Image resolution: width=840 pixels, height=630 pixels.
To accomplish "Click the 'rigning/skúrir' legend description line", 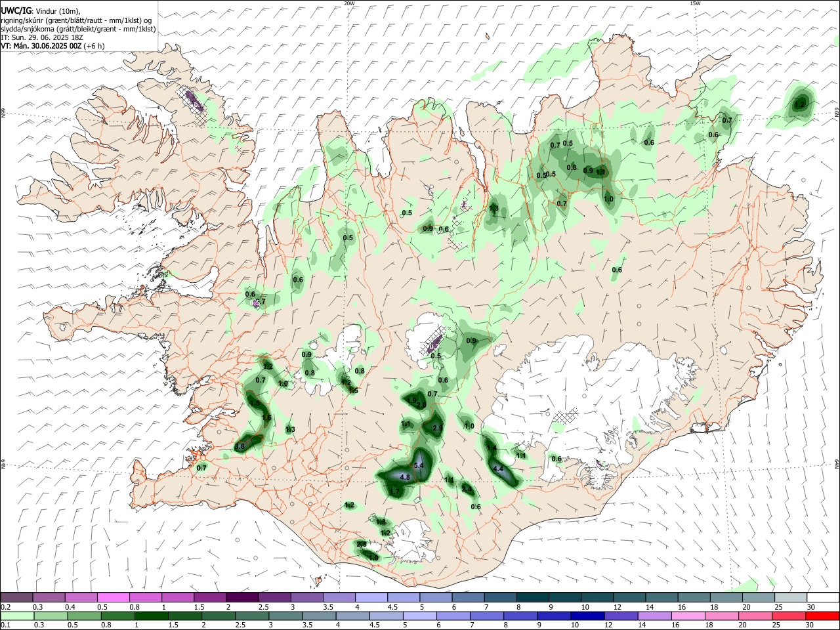I will pyautogui.click(x=76, y=20).
